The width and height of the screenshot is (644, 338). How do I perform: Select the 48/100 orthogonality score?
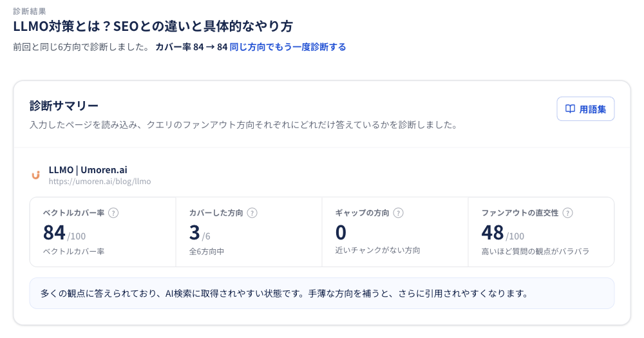[x=503, y=233]
